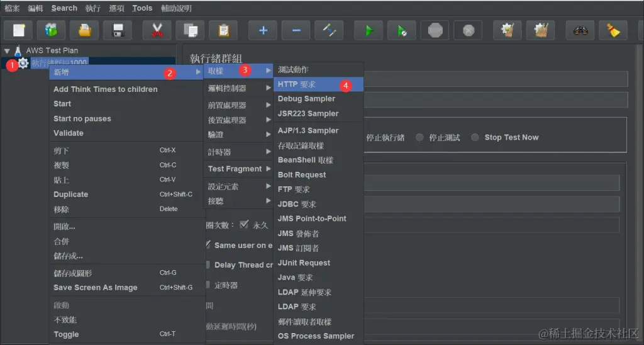Image resolution: width=644 pixels, height=345 pixels.
Task: Choose JMS Point-to-Point sampler
Action: [318, 218]
